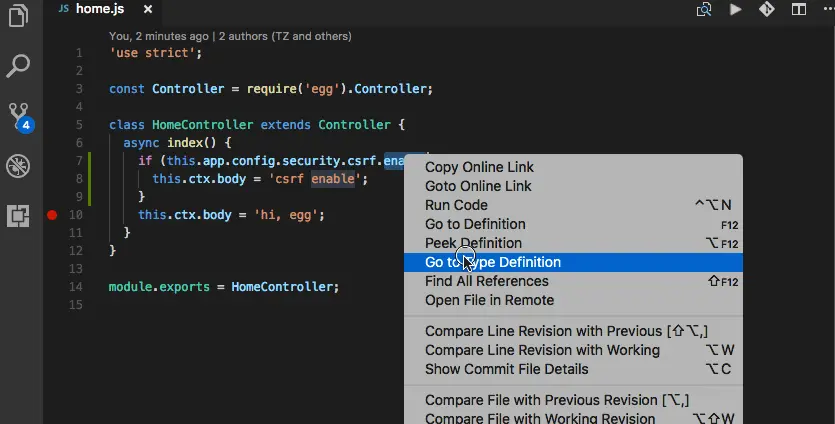Click HomeController in the class declaration

[x=202, y=125]
